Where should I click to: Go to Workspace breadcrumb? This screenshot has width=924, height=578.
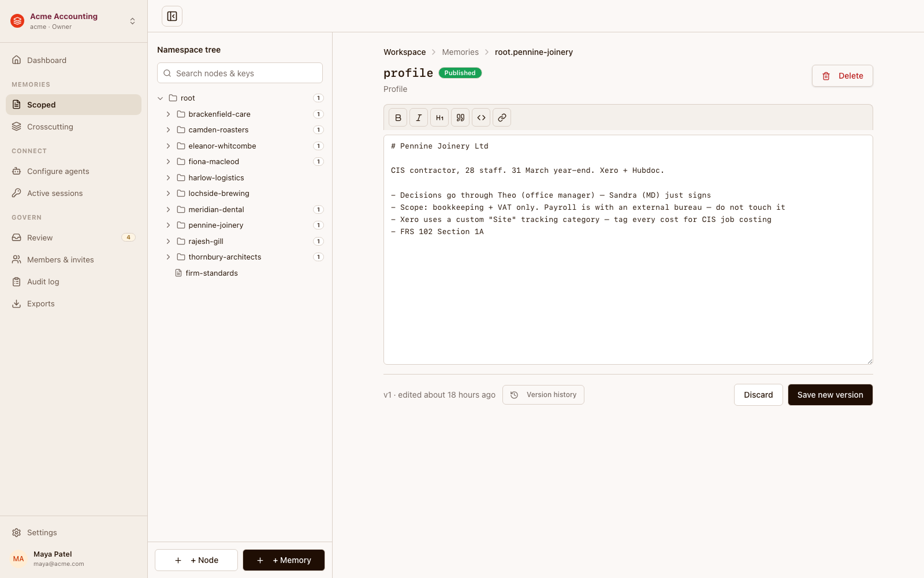tap(405, 52)
